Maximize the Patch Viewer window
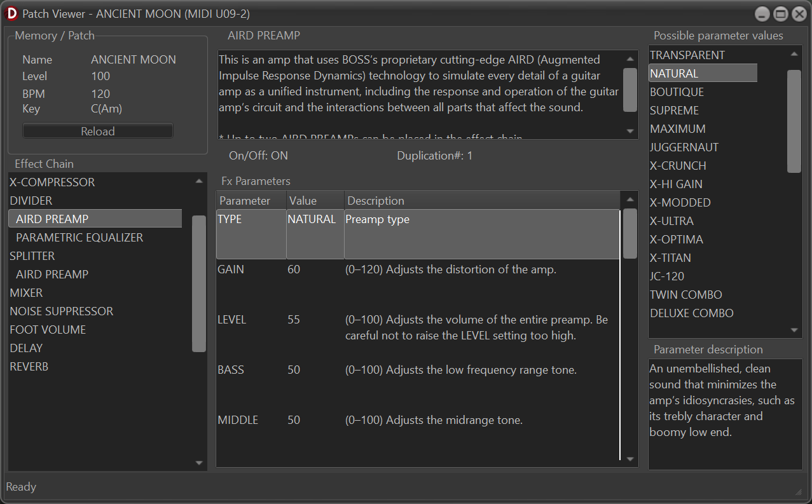The image size is (812, 504). click(781, 13)
